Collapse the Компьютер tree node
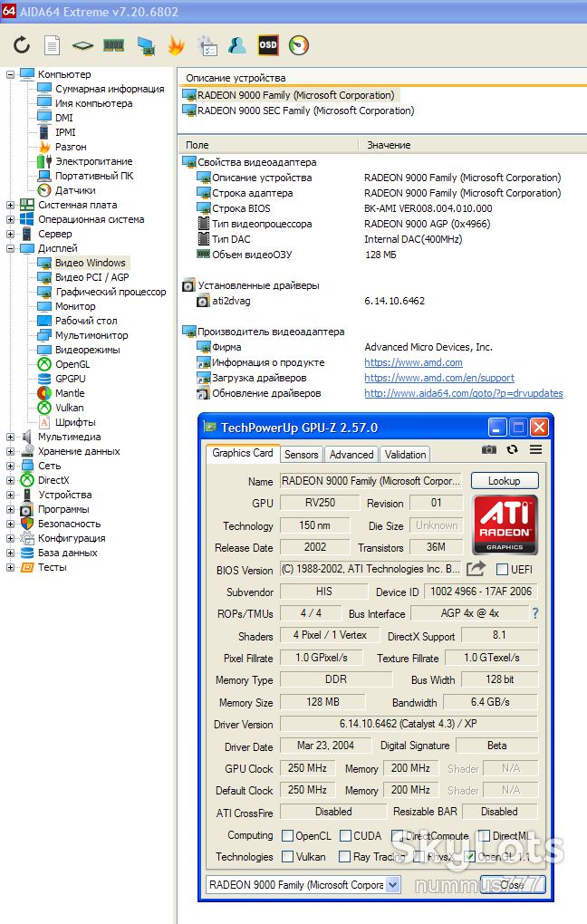587x924 pixels. (11, 74)
